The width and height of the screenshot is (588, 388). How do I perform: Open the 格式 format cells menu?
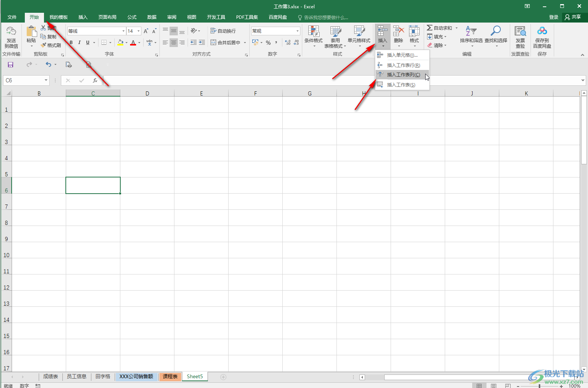[414, 37]
